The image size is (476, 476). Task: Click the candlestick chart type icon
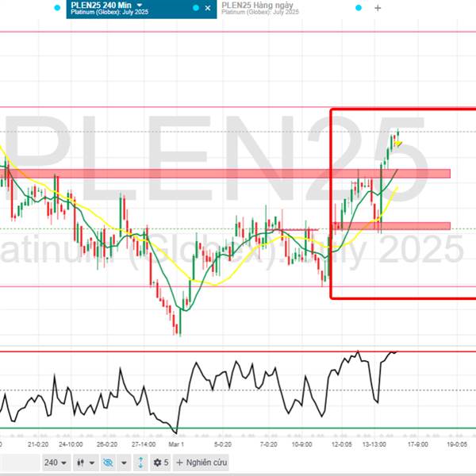pyautogui.click(x=80, y=463)
